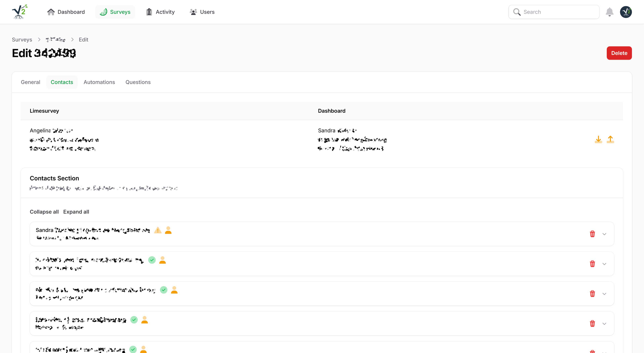Delete the second contact via trash icon
This screenshot has width=644, height=353.
(592, 264)
